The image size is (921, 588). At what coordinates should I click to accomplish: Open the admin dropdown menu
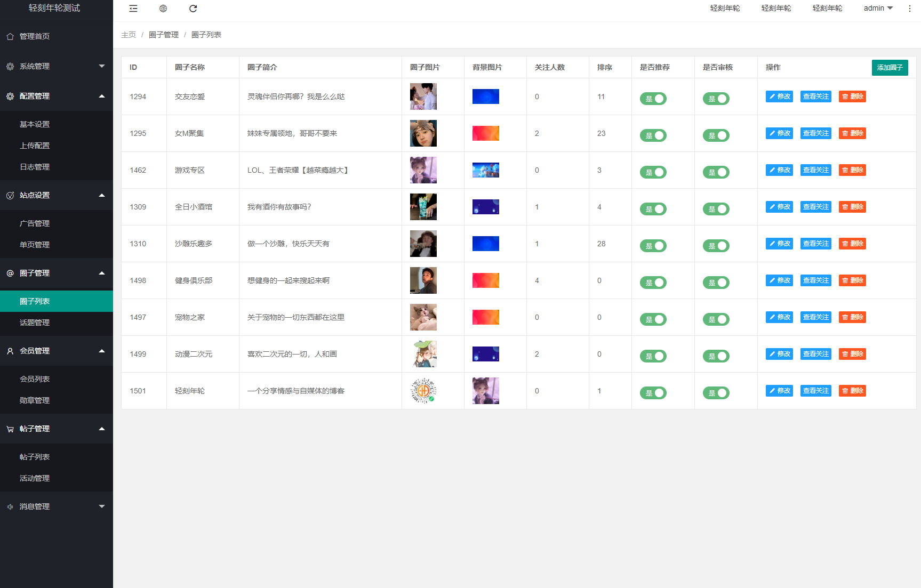pos(878,8)
